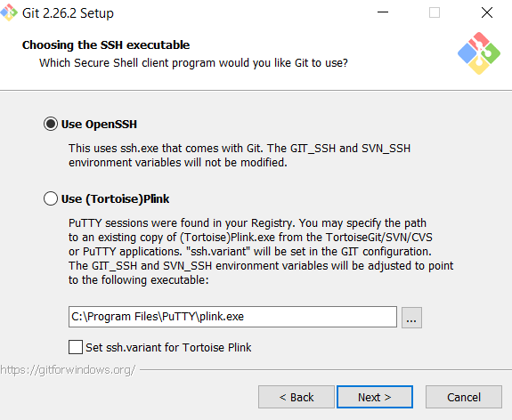
Task: Click the Git icon in the title bar
Action: [x=9, y=13]
